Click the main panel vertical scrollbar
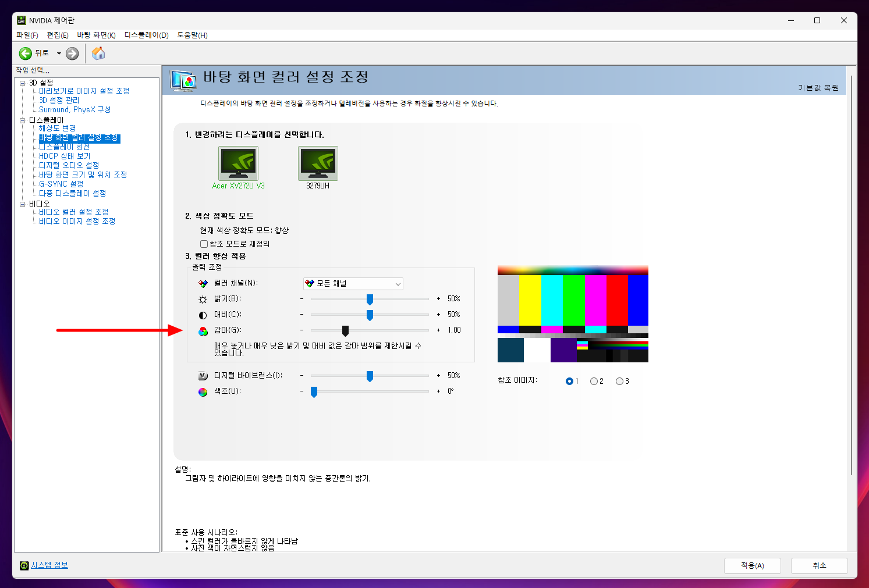Screen dimensions: 869x588 [852, 275]
